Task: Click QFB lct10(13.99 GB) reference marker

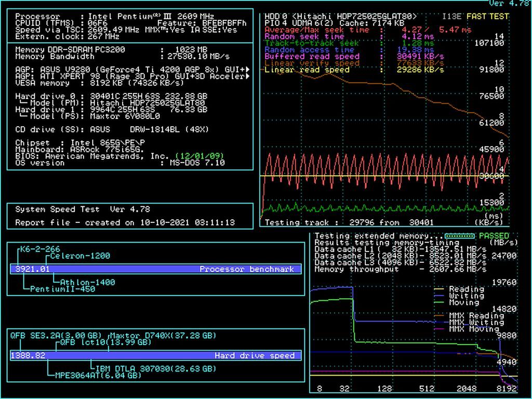Action: 105,342
